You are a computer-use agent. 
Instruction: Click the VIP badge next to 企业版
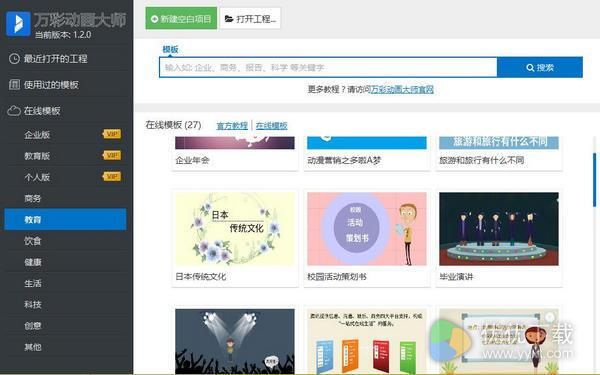(112, 134)
